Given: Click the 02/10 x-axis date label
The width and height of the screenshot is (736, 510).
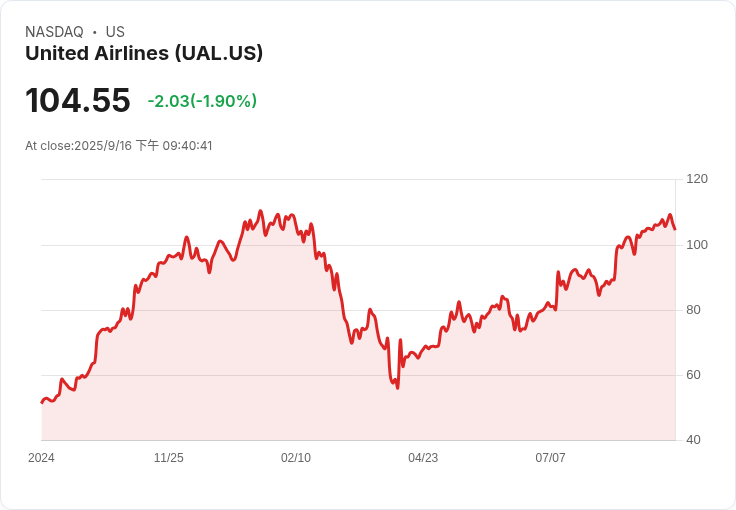Looking at the screenshot, I should [296, 458].
